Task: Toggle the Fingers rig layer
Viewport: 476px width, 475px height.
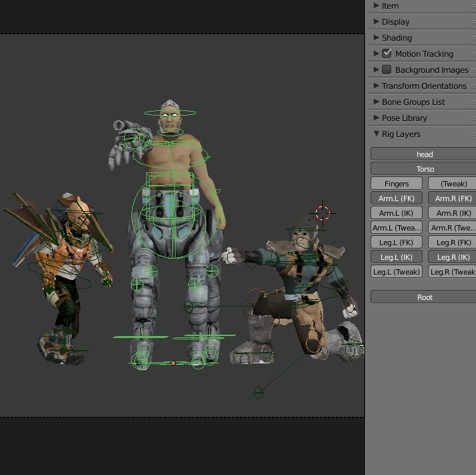Action: (397, 184)
